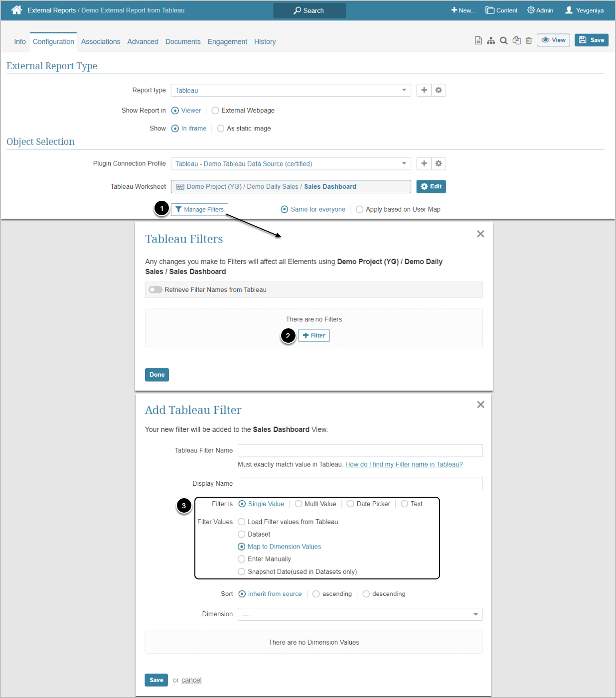Screen dimensions: 616x698
Task: Click the Tableau Worksheet field
Action: (291, 186)
